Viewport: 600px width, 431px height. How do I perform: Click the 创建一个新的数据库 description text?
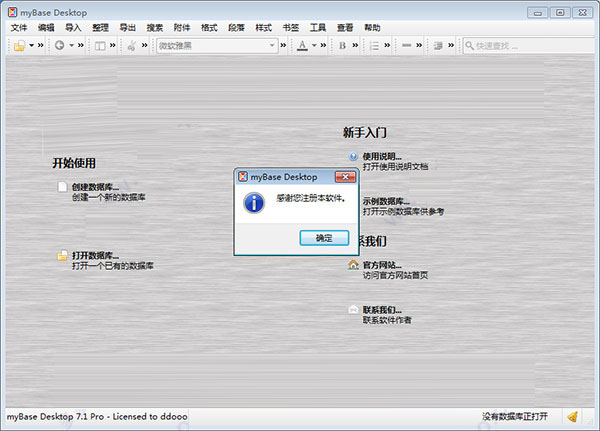click(x=109, y=197)
